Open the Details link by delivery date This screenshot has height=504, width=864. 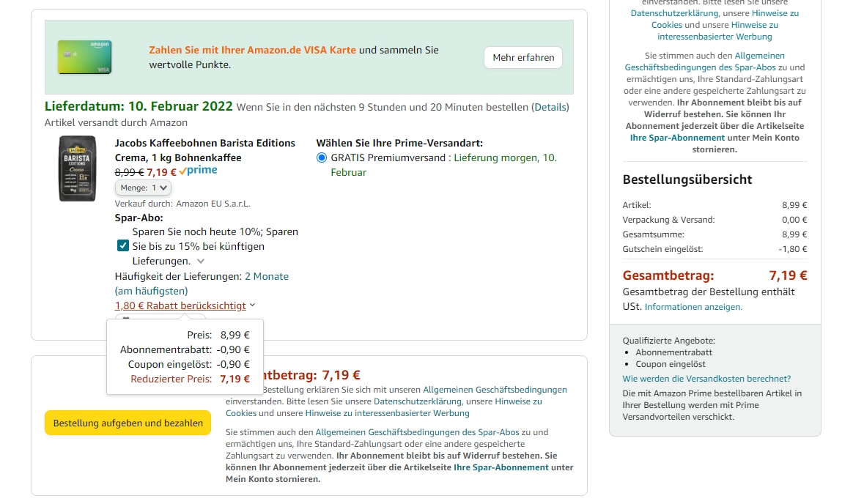550,108
